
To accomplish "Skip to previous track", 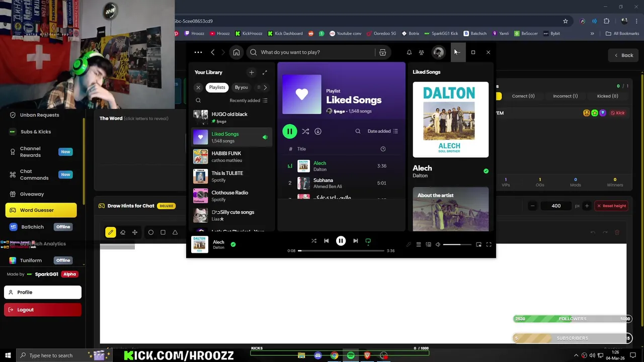I will coord(327,241).
